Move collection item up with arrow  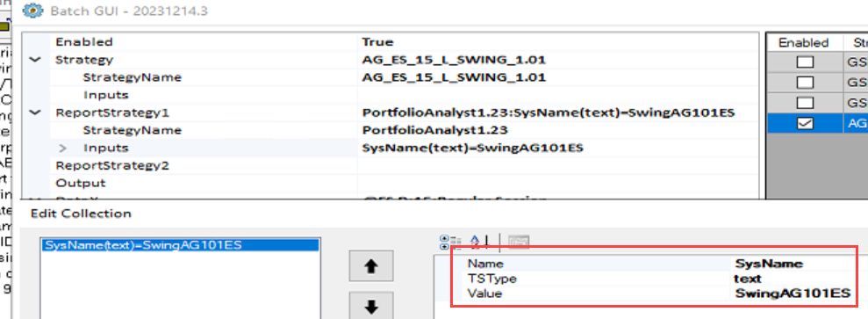click(371, 266)
